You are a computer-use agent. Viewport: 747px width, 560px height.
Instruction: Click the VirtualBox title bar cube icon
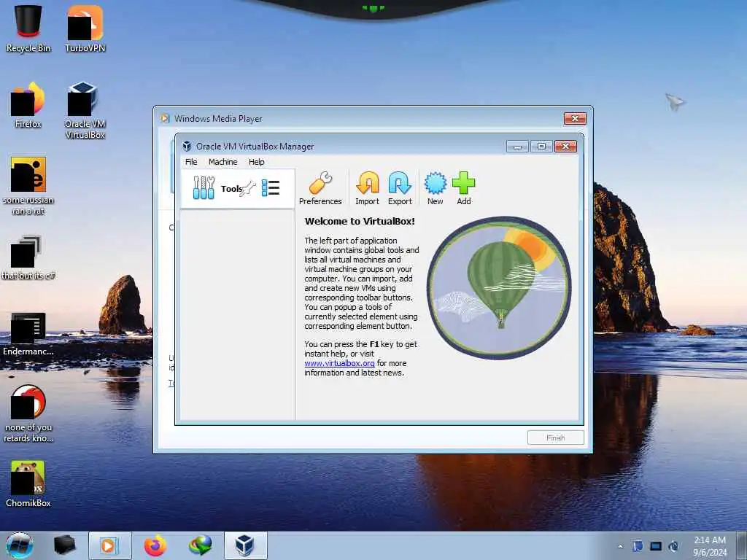[x=187, y=146]
